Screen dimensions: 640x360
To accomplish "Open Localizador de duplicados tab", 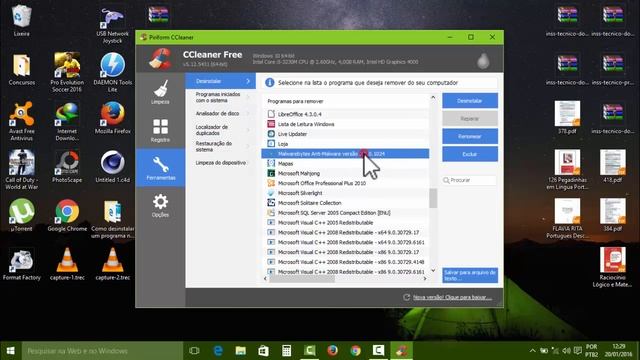I will coord(220,130).
